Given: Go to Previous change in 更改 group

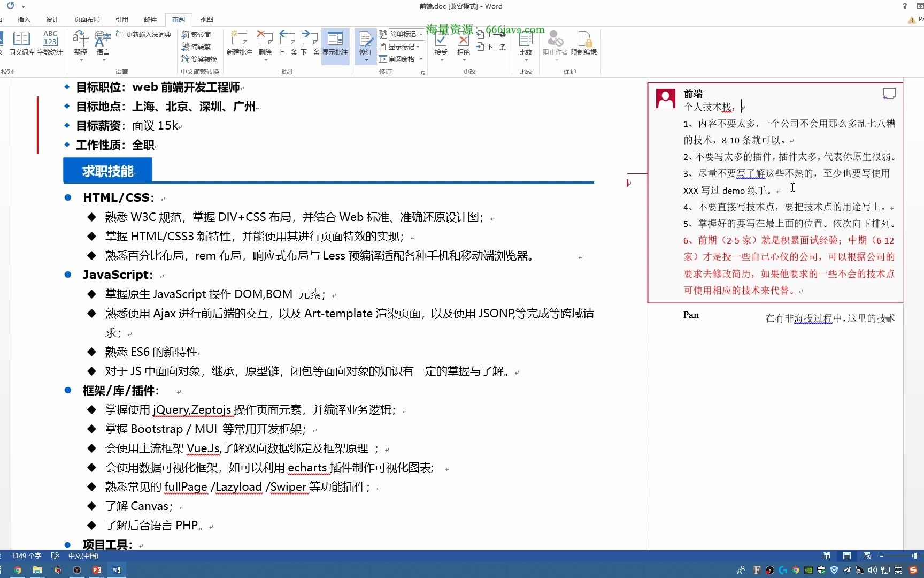Looking at the screenshot, I should tap(491, 34).
